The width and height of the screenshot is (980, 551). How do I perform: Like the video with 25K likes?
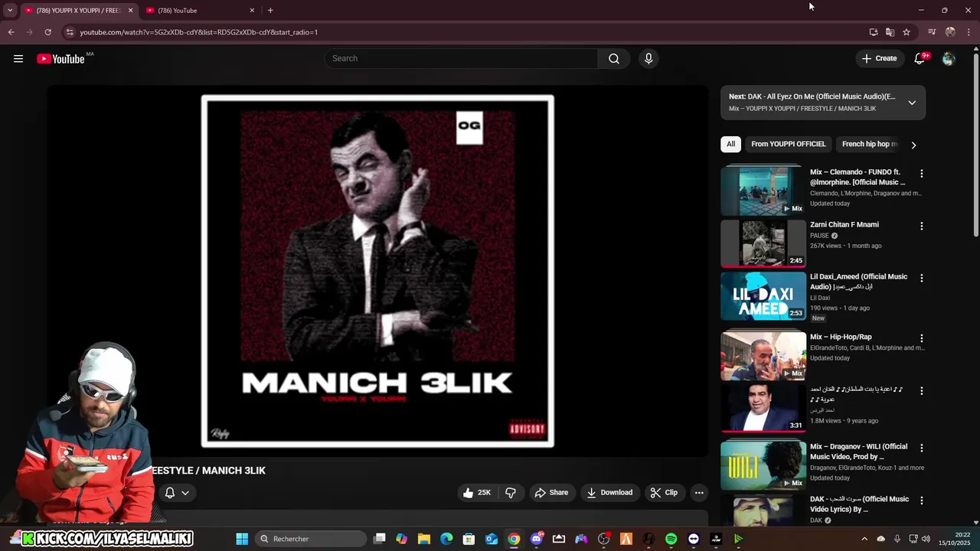coord(476,493)
